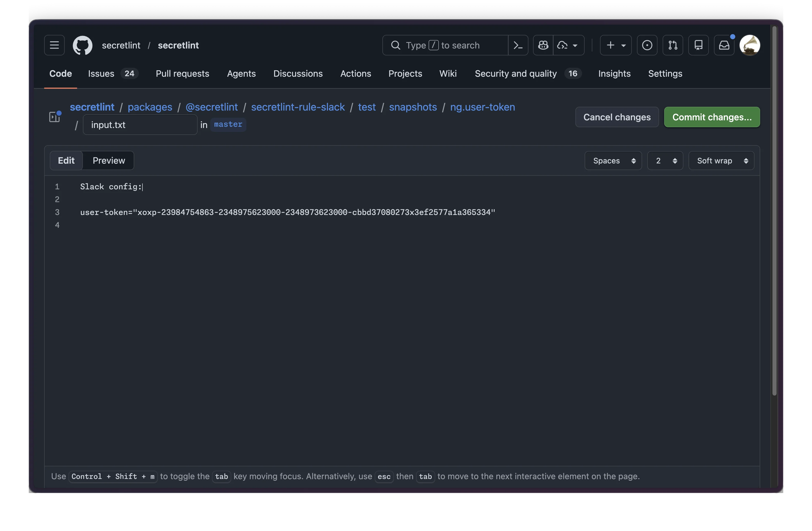Image resolution: width=812 pixels, height=531 pixels.
Task: Expand the create new plus dropdown
Action: click(x=615, y=45)
